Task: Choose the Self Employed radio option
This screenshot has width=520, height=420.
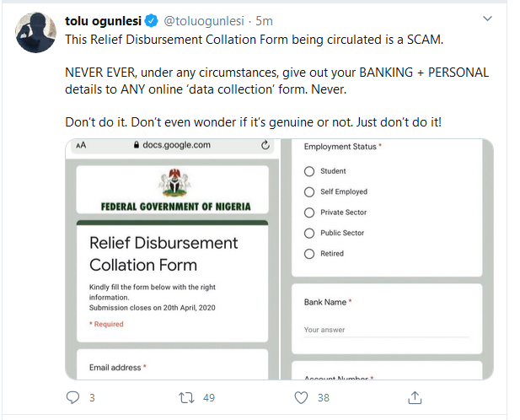Action: tap(309, 191)
